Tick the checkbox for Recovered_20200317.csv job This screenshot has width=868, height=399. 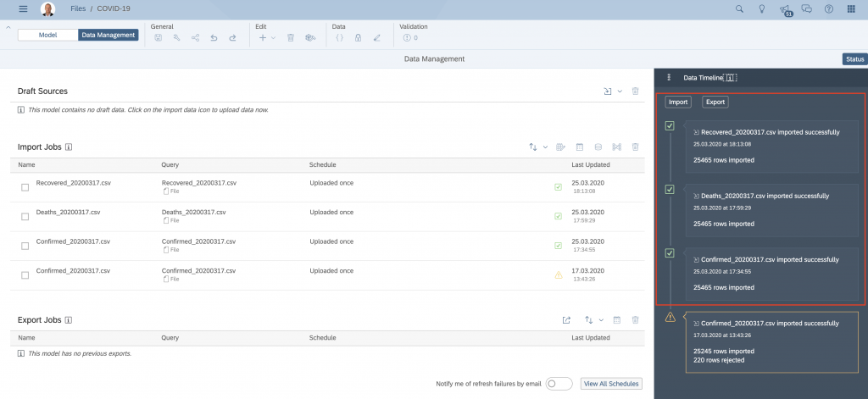25,187
